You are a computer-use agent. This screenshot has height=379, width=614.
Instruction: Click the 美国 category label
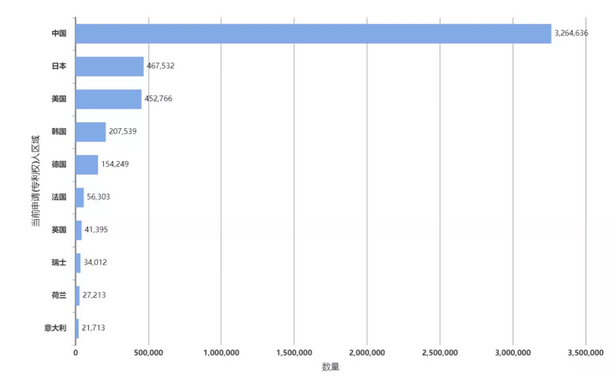(59, 99)
